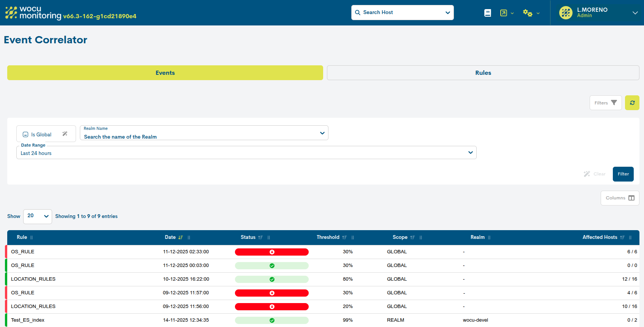644x327 pixels.
Task: Sort by Affected Hosts icon
Action: point(622,237)
